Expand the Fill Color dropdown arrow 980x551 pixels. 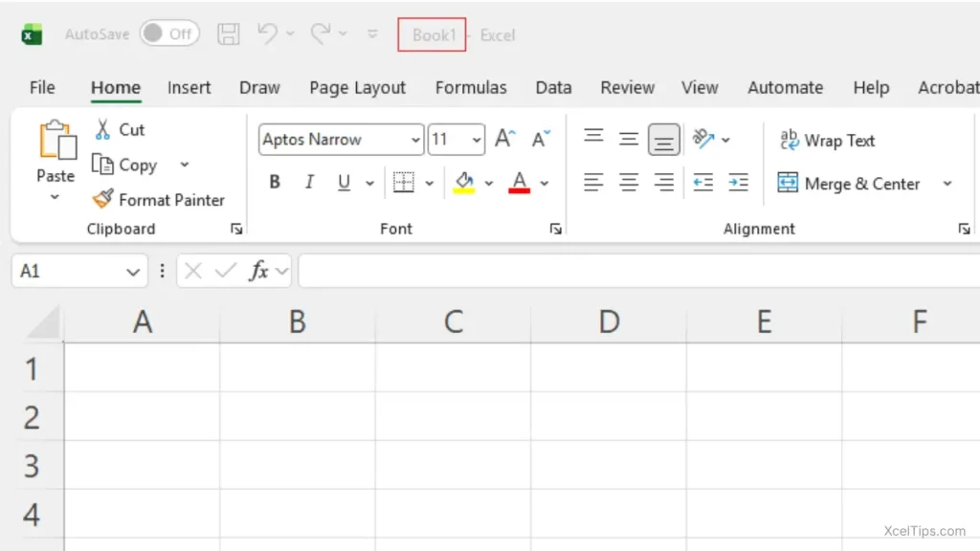coord(489,182)
